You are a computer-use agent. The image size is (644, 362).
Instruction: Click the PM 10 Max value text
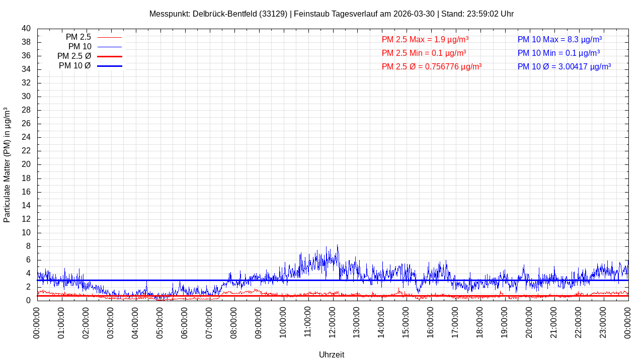(x=559, y=39)
